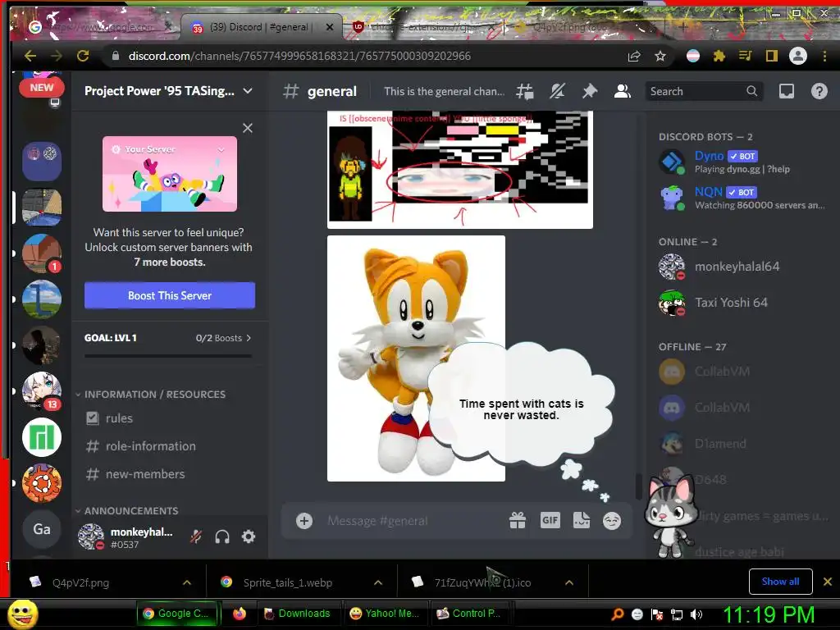Click the search magnifier icon
This screenshot has height=630, width=840.
[x=752, y=92]
